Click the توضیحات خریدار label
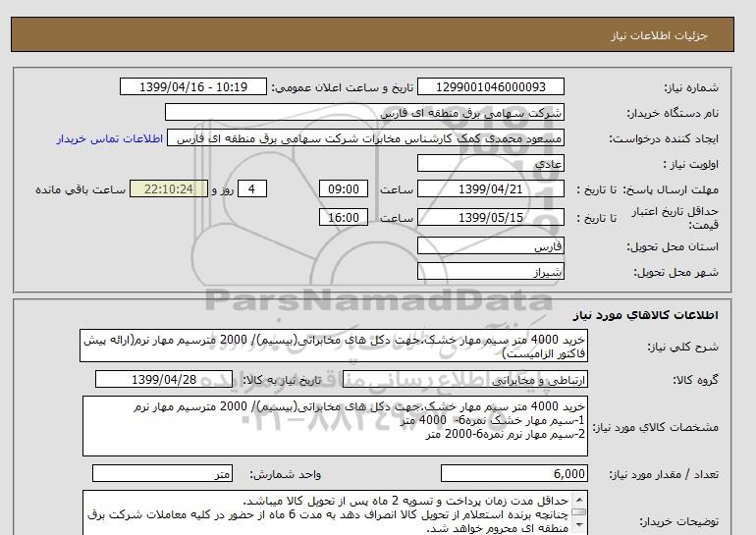The width and height of the screenshot is (756, 535). [678, 521]
